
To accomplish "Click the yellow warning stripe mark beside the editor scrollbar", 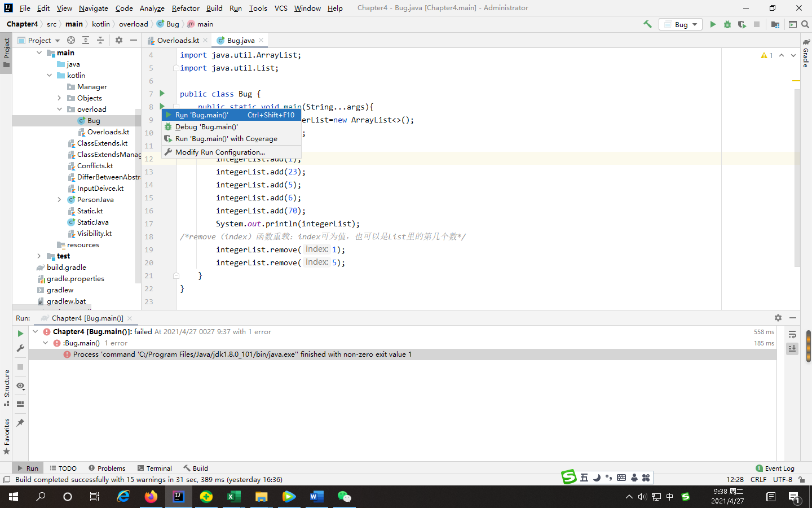I will tap(796, 81).
